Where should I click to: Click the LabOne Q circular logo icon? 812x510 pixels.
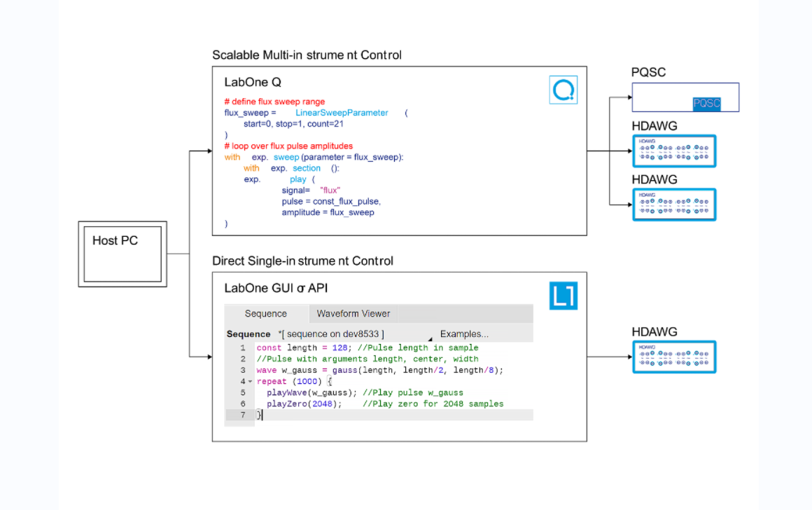coord(563,90)
